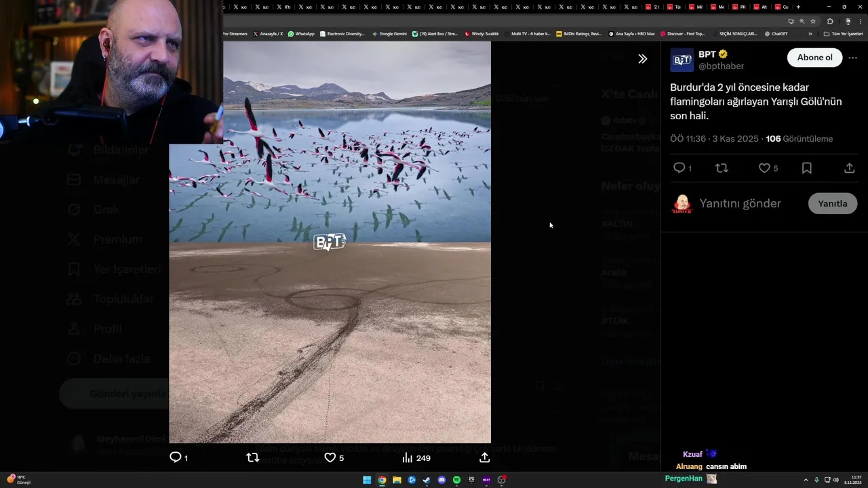Open Discord from the taskbar
Image resolution: width=868 pixels, height=488 pixels.
[441, 480]
